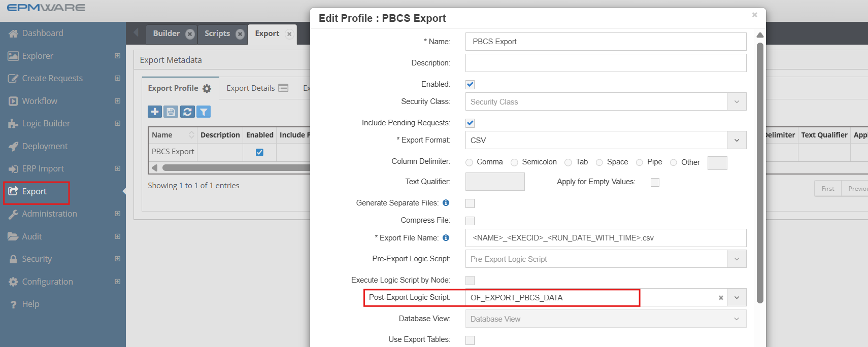Click the Deployment rocket icon
The height and width of the screenshot is (347, 868).
pyautogui.click(x=13, y=146)
